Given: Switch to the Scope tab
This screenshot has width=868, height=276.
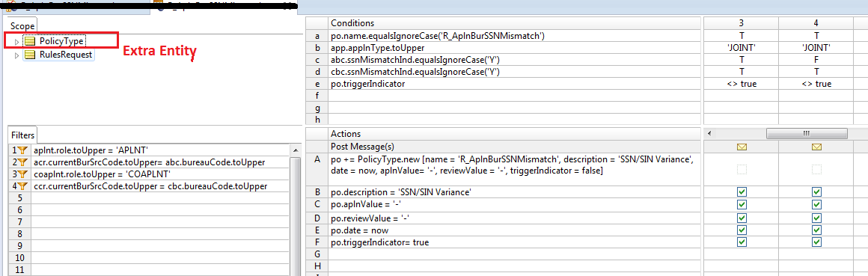Looking at the screenshot, I should point(22,25).
